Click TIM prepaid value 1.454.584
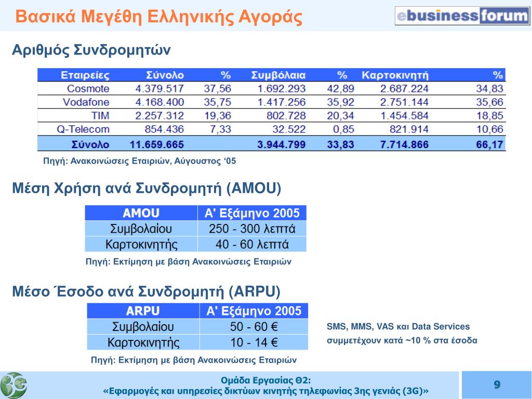 (404, 116)
